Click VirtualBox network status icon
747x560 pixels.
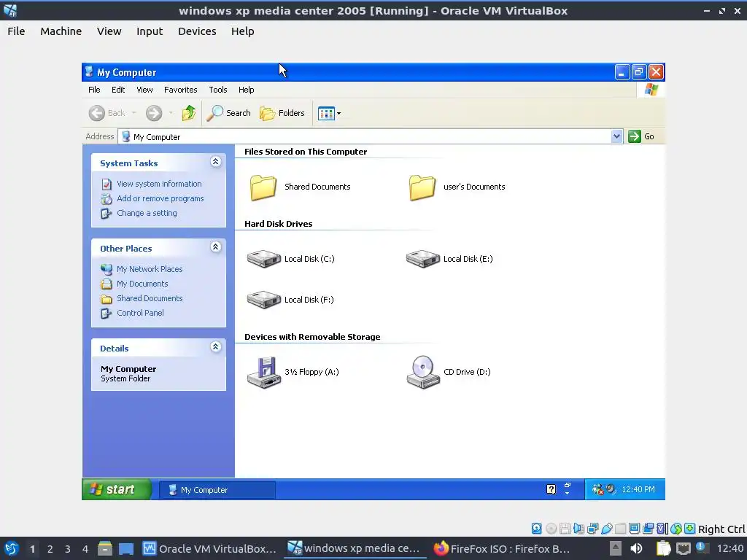[x=592, y=529]
